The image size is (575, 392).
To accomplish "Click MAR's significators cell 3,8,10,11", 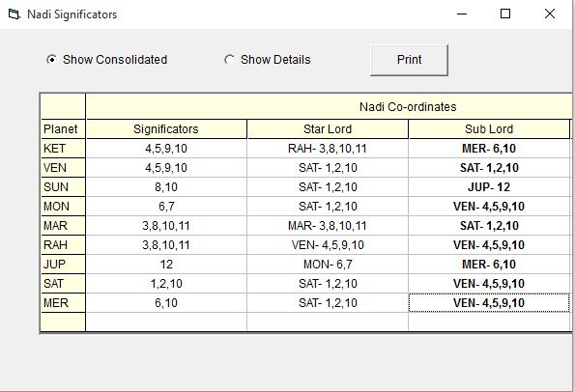I will 166,226.
